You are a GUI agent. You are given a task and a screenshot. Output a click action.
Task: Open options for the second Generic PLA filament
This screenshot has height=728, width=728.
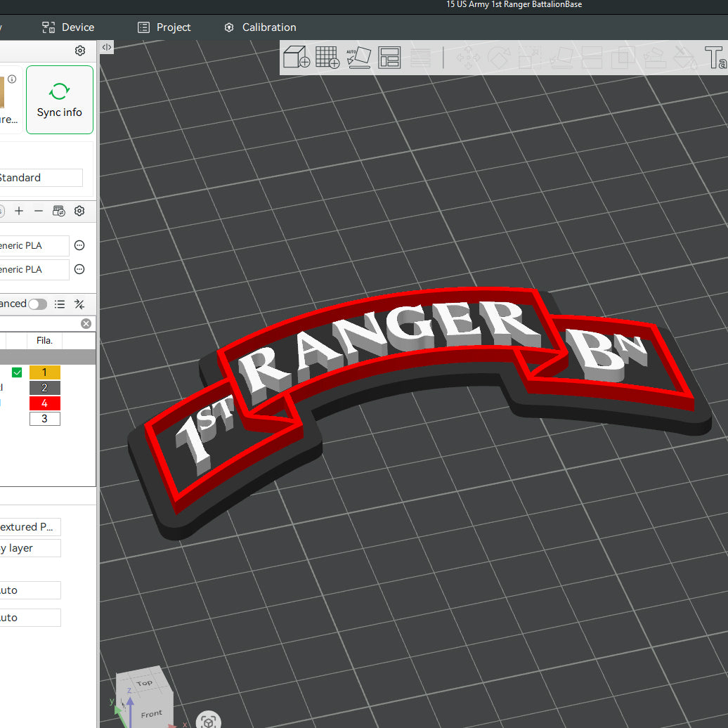pos(79,269)
